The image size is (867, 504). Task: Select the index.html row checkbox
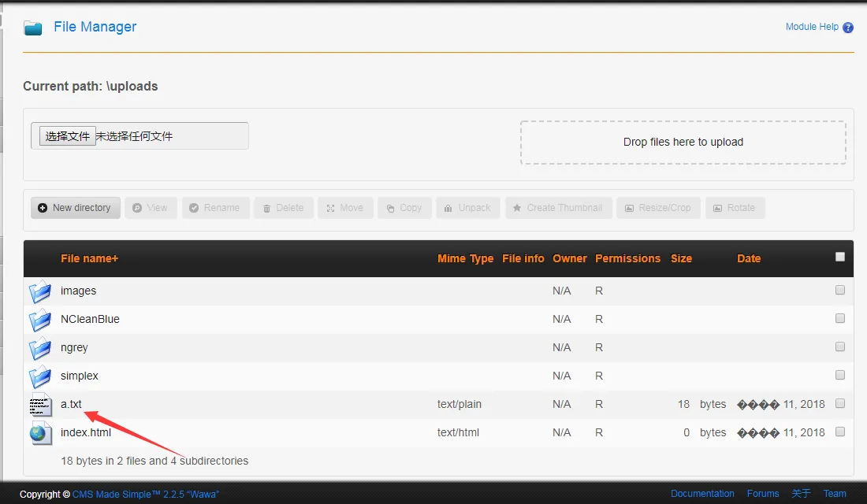840,432
